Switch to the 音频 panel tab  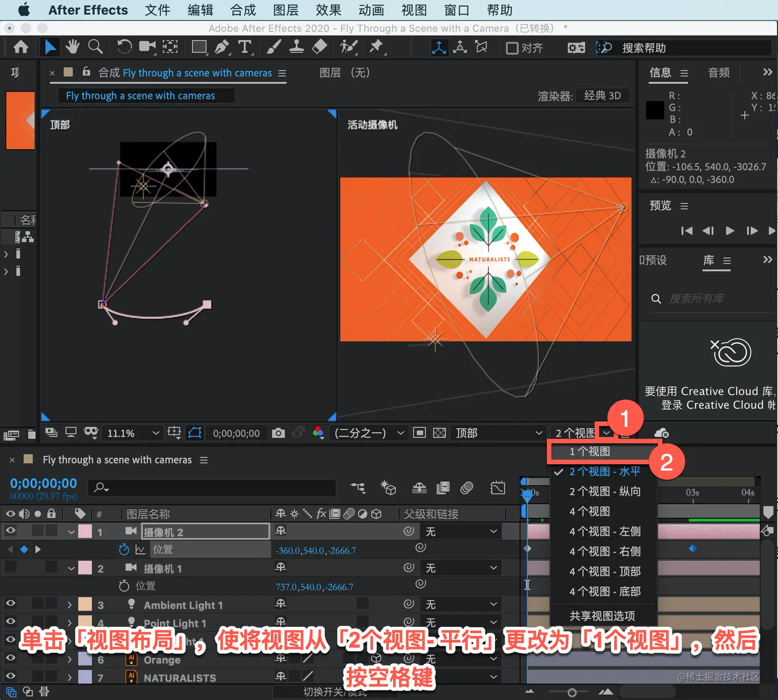coord(719,73)
